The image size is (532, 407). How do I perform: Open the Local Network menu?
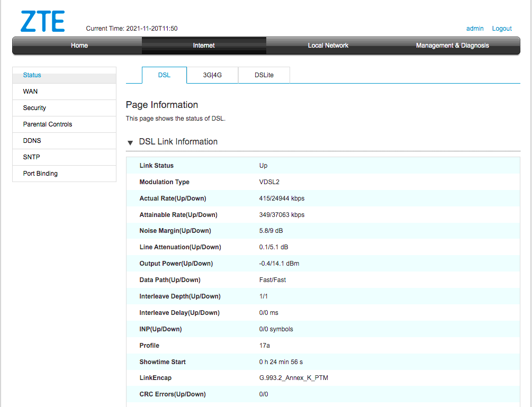coord(328,46)
